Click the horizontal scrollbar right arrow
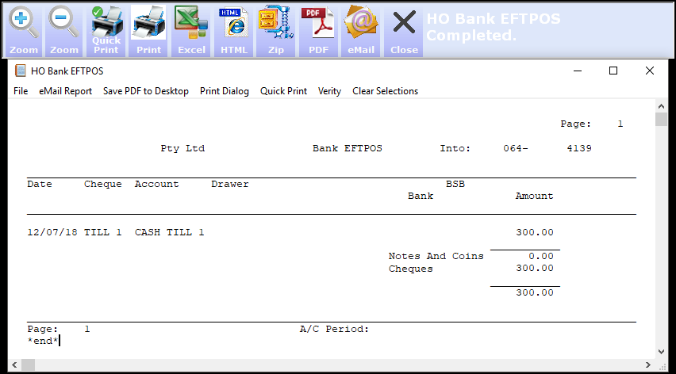This screenshot has width=676, height=374. [648, 365]
